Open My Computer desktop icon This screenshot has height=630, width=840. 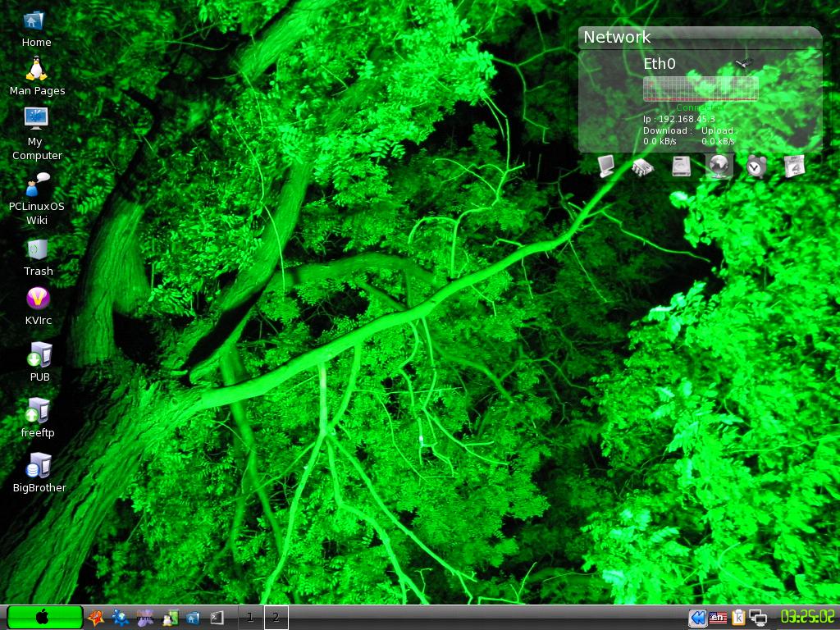point(36,118)
